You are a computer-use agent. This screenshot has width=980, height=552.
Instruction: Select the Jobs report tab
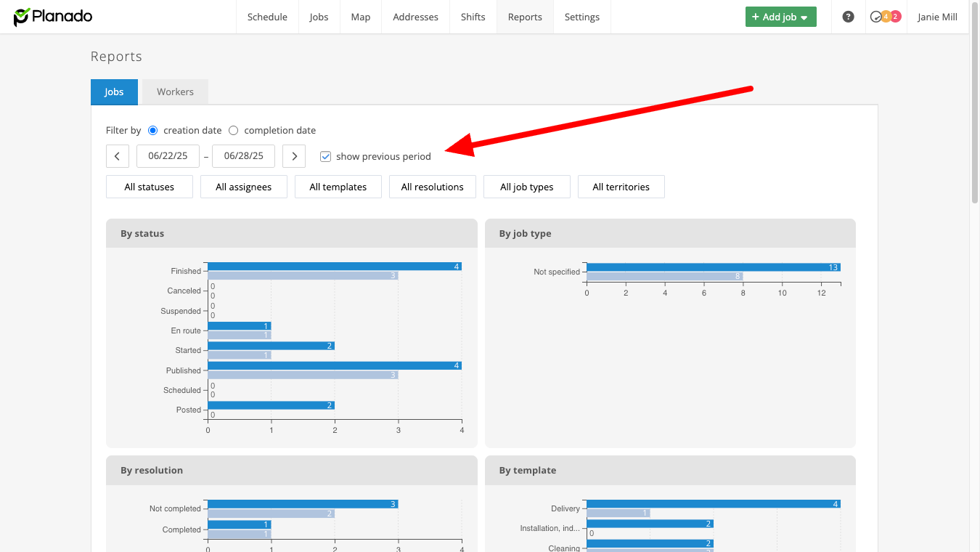[x=114, y=92]
